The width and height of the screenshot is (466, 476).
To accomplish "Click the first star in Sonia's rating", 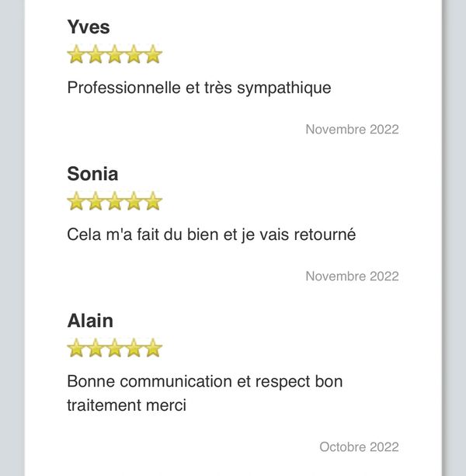I will click(x=76, y=202).
